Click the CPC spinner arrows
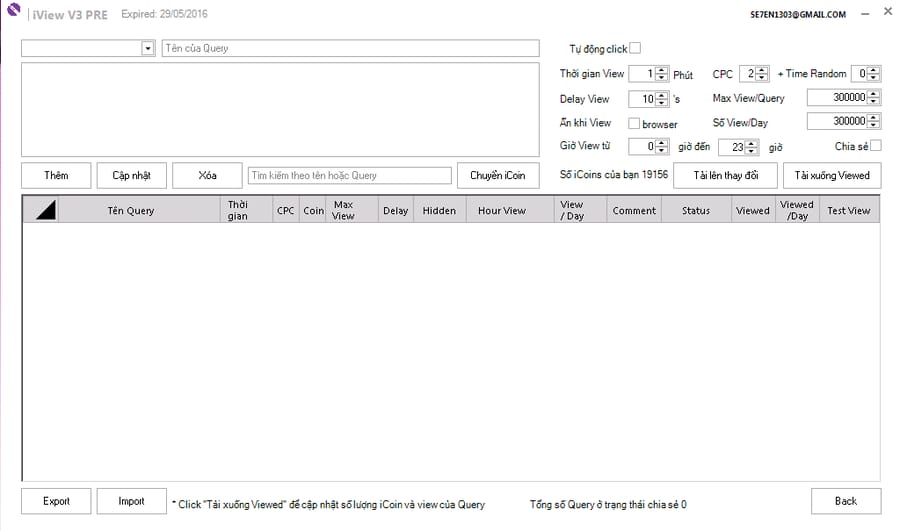900x531 pixels. point(762,73)
